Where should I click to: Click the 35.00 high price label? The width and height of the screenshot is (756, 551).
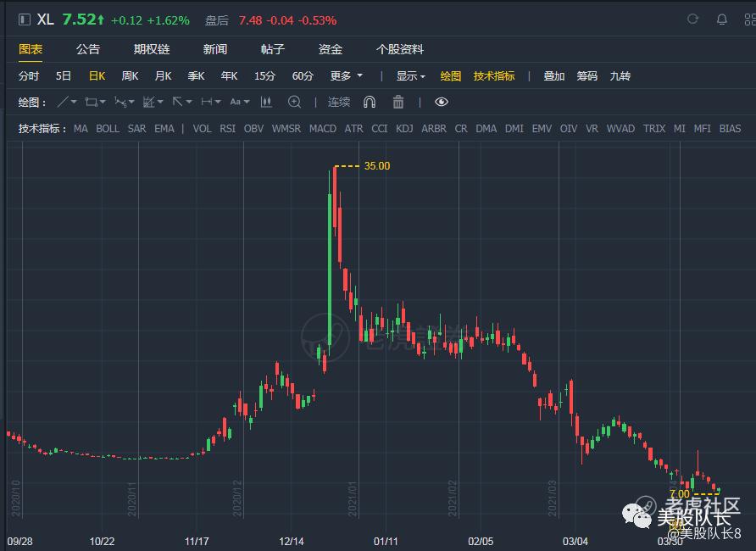[377, 166]
